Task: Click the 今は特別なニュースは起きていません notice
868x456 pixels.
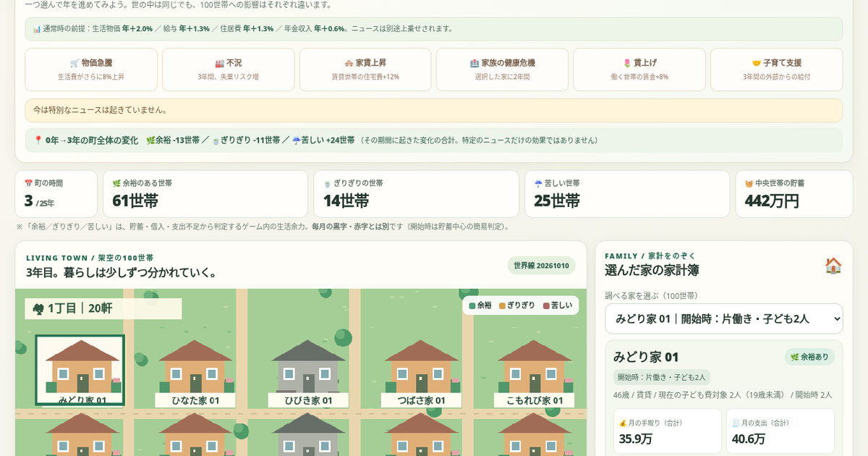Action: point(434,111)
